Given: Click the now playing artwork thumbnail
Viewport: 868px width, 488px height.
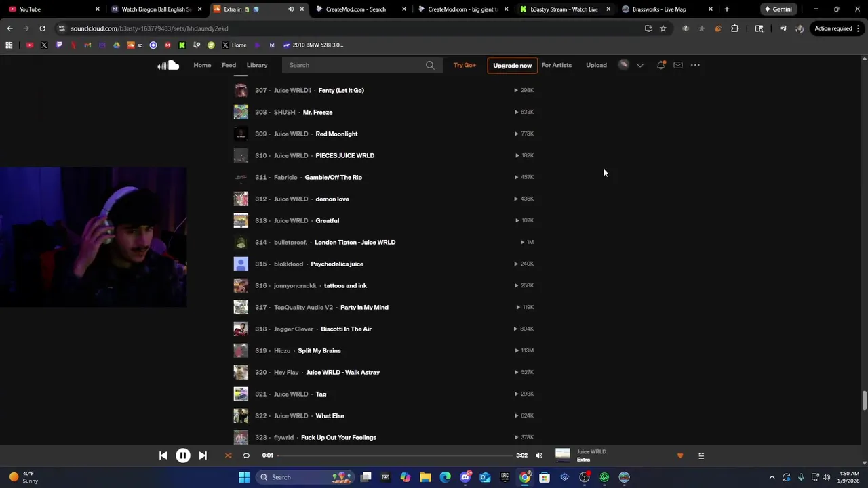Looking at the screenshot, I should (x=563, y=455).
